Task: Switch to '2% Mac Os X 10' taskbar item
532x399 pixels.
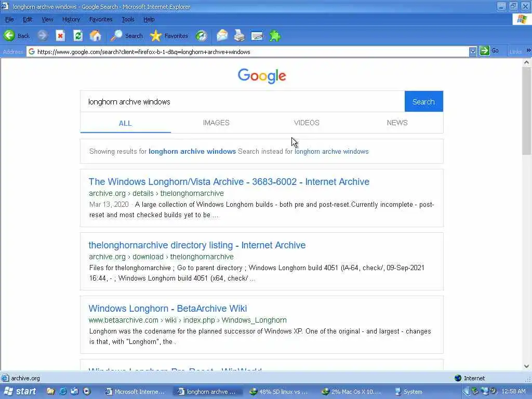Action: click(352, 392)
